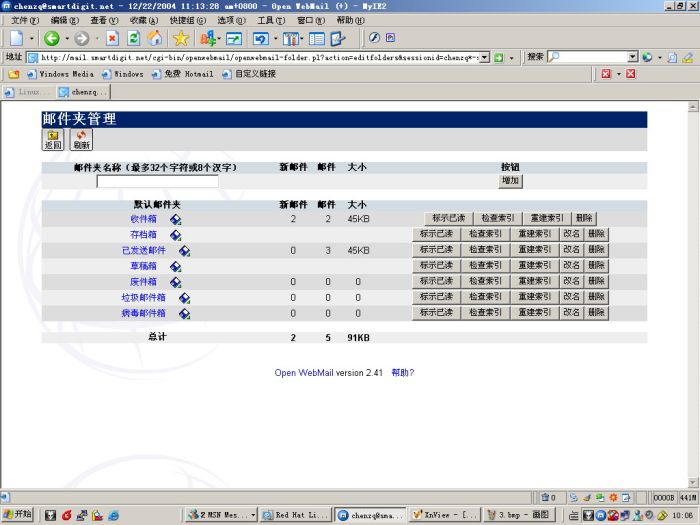Click the Windows 开始 Start button
The width and height of the screenshot is (700, 525).
click(18, 514)
